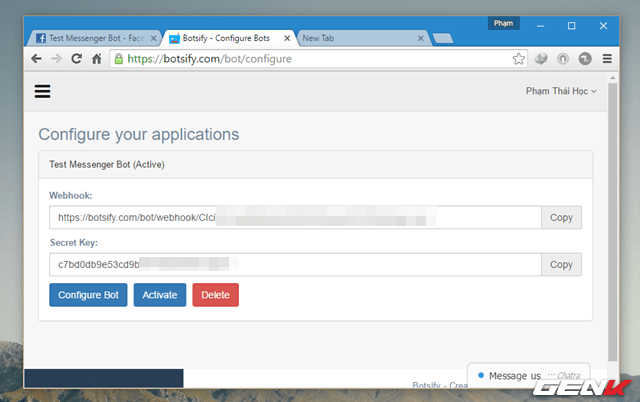Click the second round extension icon
The width and height of the screenshot is (640, 402).
563,59
